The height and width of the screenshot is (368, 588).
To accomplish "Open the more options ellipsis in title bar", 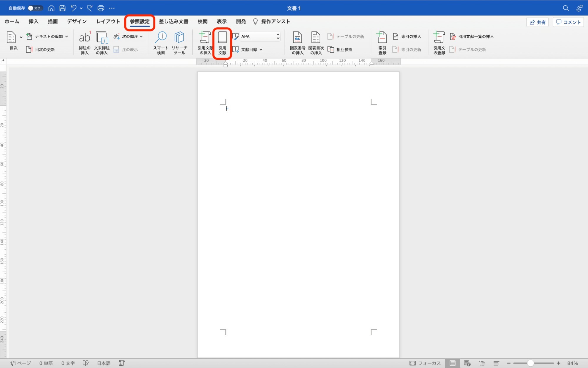I will point(112,8).
